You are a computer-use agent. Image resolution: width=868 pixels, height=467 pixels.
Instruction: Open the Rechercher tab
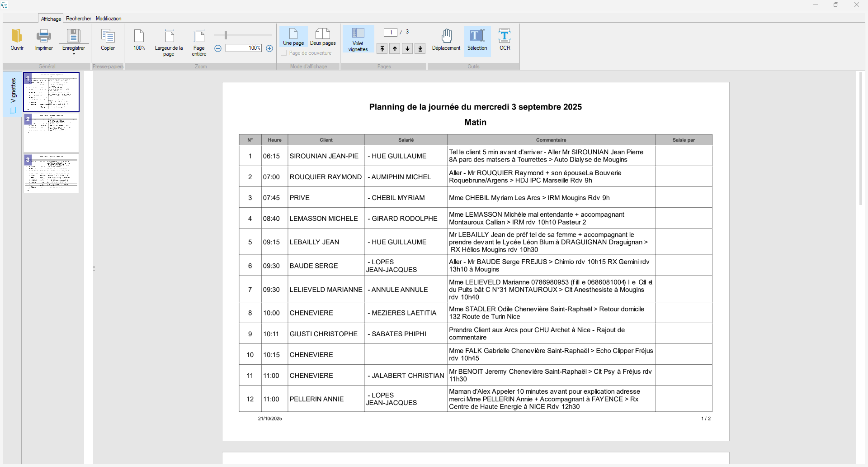79,19
